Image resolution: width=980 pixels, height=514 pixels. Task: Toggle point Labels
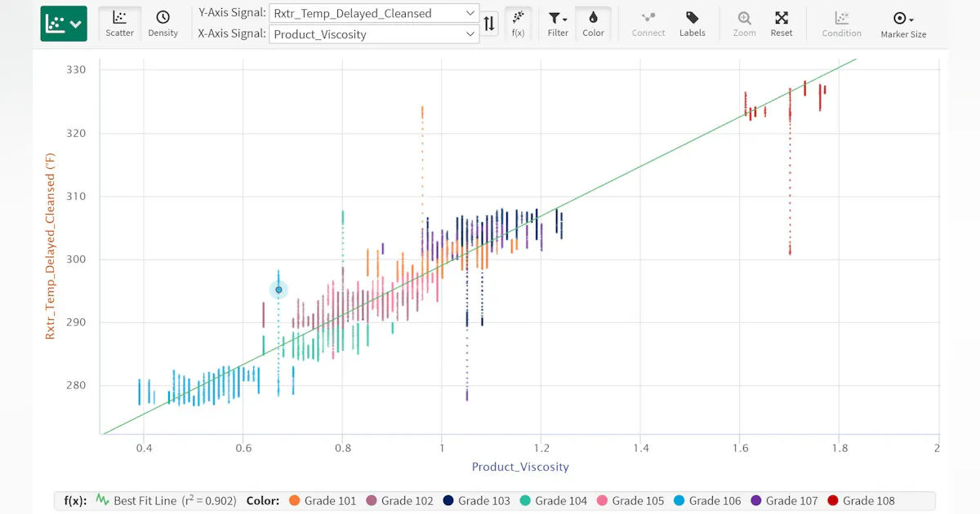(692, 24)
